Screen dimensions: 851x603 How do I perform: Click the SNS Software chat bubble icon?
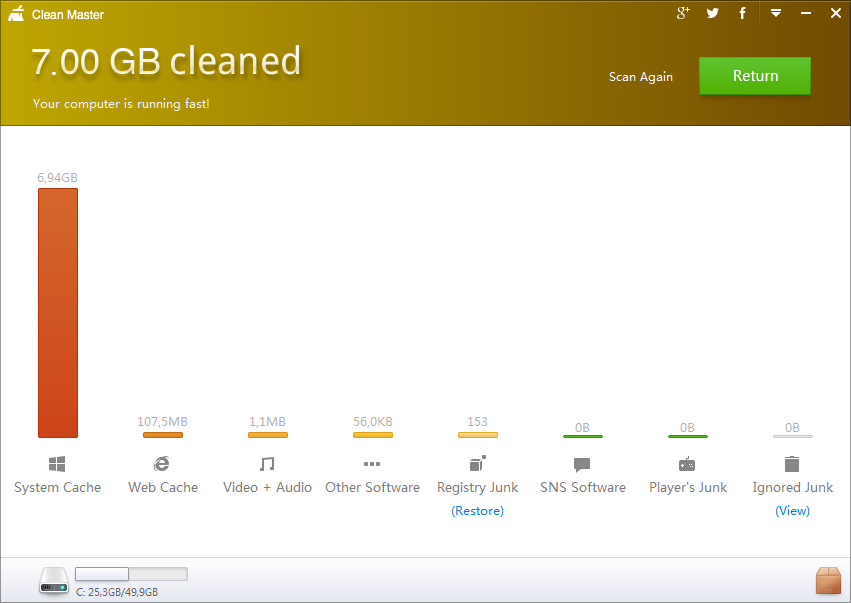click(582, 465)
